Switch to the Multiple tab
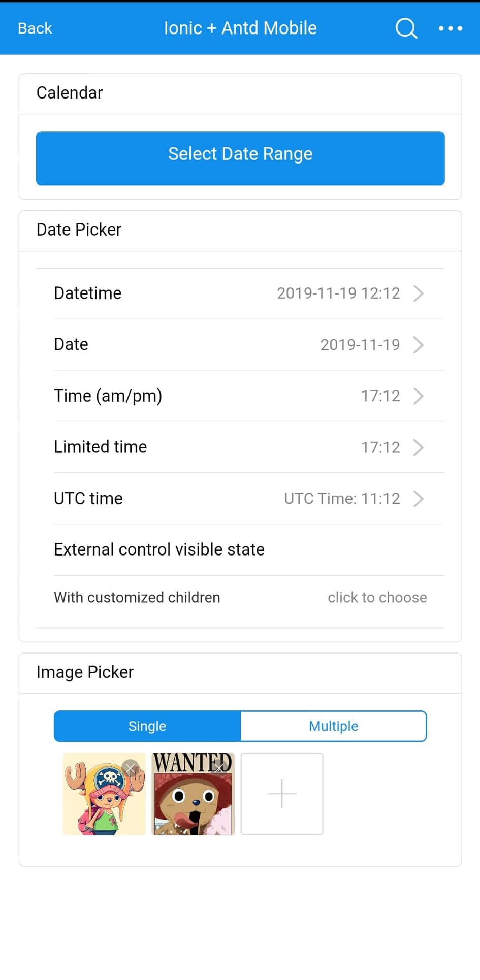 click(x=333, y=726)
